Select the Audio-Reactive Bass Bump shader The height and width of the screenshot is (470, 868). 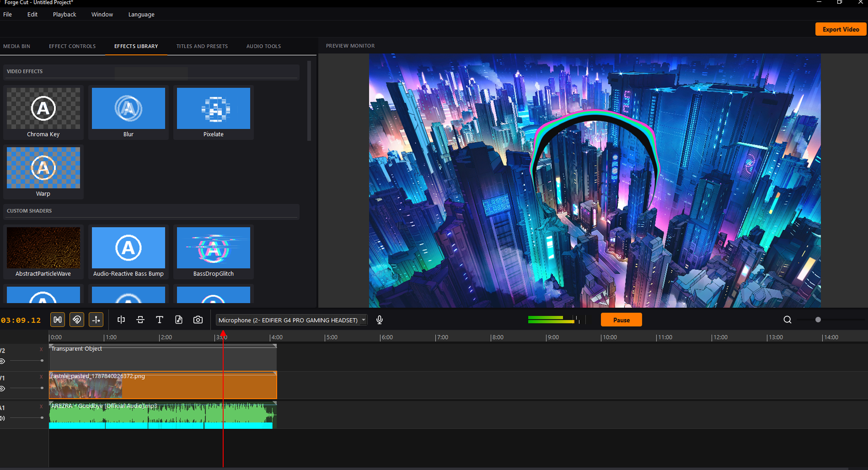coord(128,252)
